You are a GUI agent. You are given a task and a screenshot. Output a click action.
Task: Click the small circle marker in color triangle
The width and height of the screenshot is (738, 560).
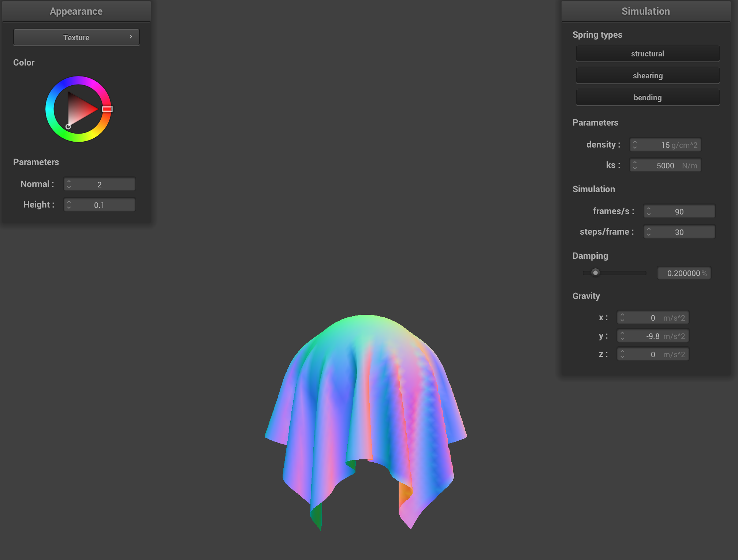tap(68, 127)
